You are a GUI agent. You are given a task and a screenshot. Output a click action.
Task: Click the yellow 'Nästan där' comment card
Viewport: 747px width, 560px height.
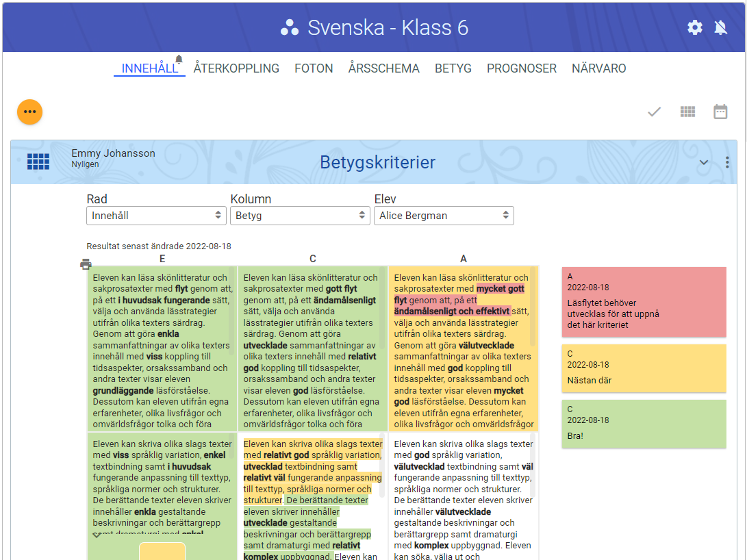tap(644, 368)
